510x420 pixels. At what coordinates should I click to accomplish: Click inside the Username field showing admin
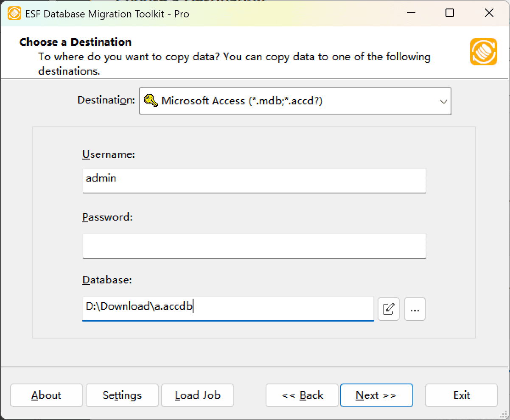[254, 181]
